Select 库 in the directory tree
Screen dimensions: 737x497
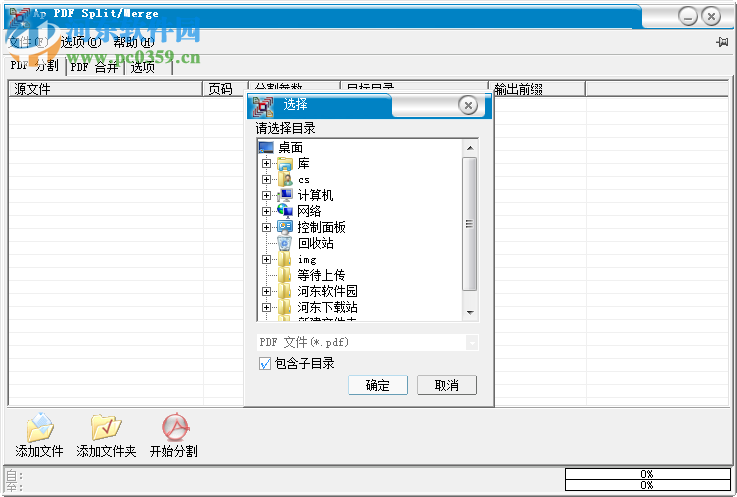(x=304, y=164)
